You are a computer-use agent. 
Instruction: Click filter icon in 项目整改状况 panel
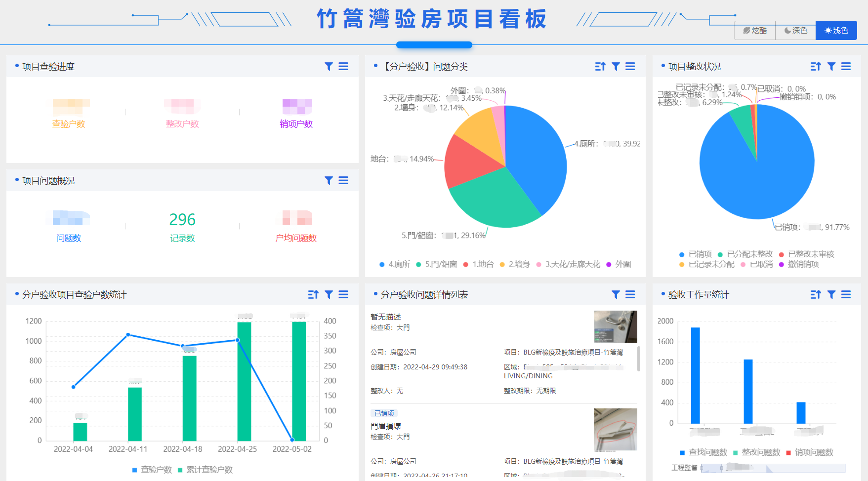tap(831, 67)
